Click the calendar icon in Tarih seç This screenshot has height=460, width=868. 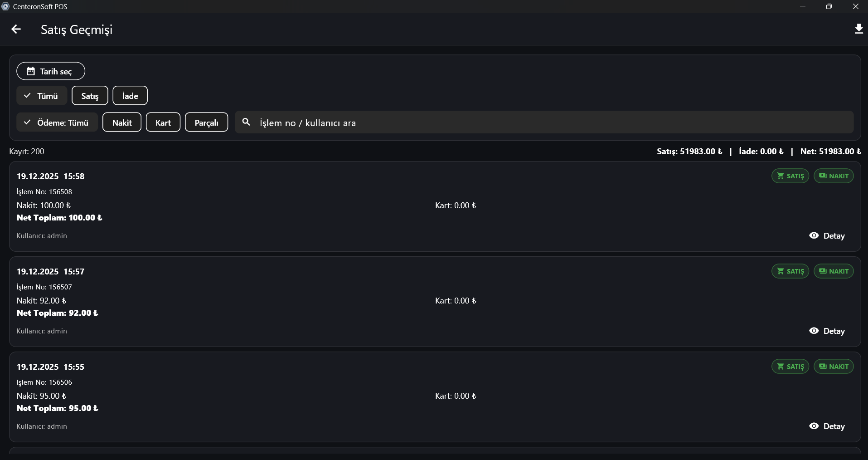(30, 71)
